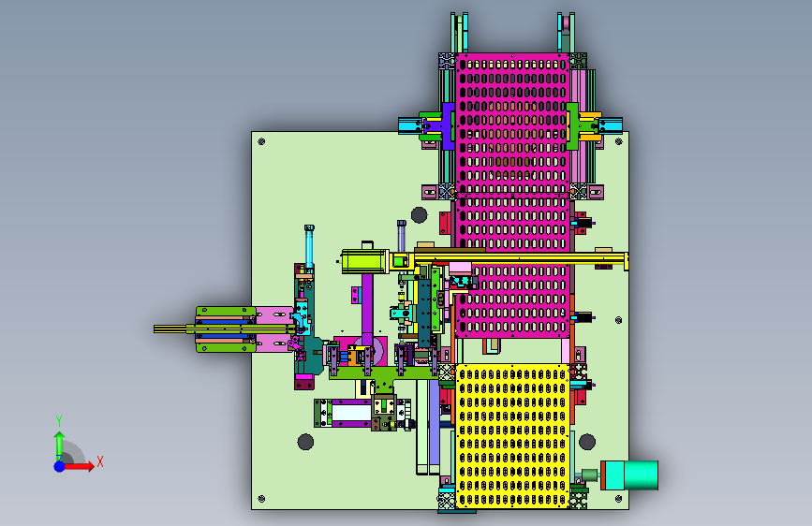Select the teal vertical plate beside the magenta tray
The width and height of the screenshot is (812, 526).
click(424, 314)
